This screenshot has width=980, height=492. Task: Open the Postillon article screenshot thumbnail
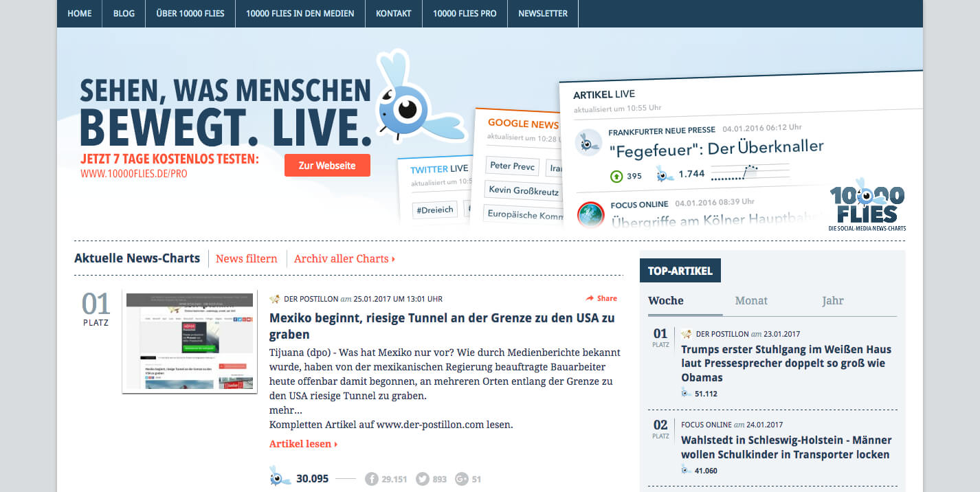click(x=190, y=342)
